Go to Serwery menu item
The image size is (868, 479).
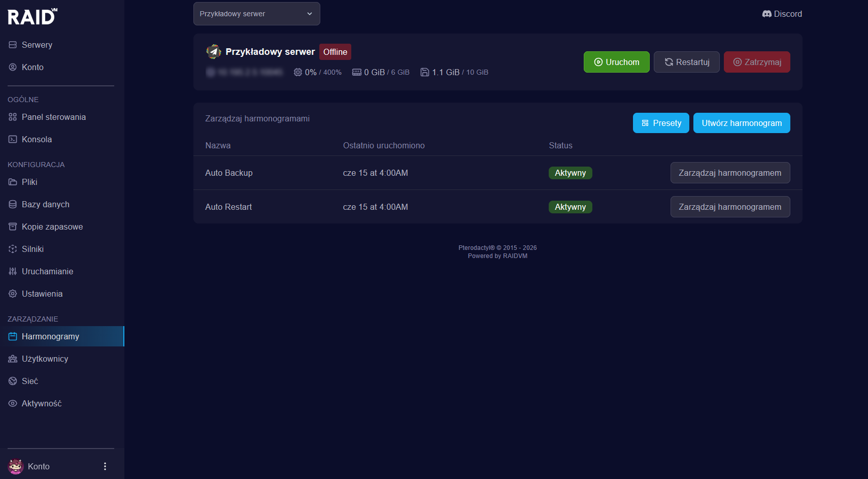62,45
